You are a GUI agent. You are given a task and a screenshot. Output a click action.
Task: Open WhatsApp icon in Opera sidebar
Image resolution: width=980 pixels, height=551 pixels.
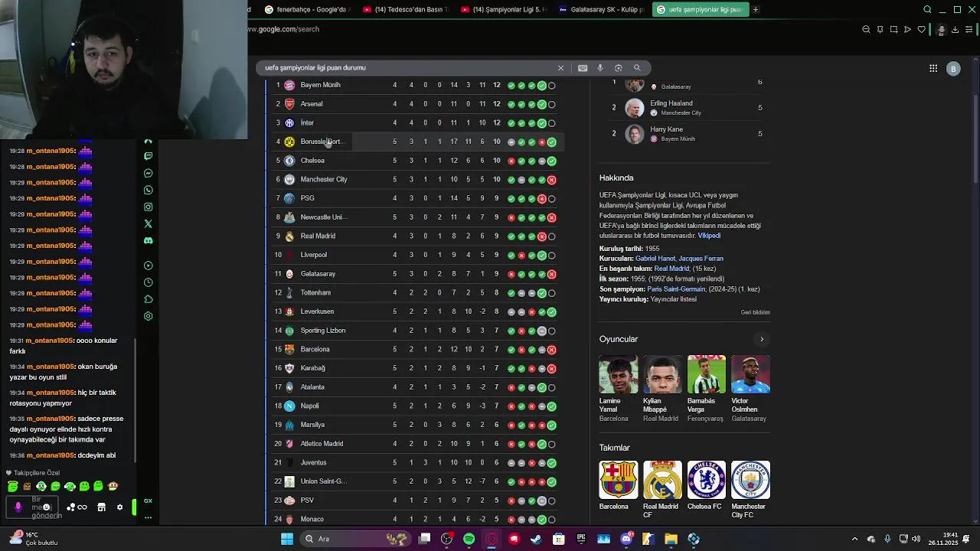pos(148,190)
